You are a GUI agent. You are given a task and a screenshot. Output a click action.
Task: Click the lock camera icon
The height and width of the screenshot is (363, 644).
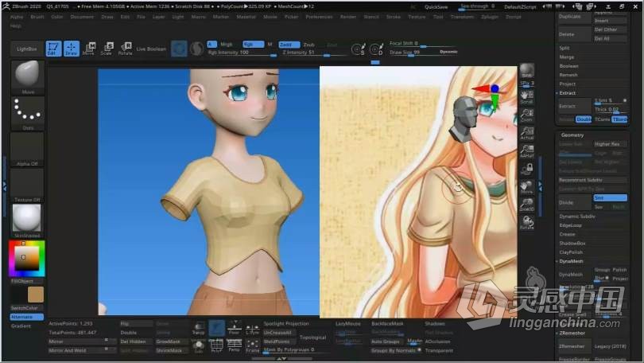[x=527, y=169]
